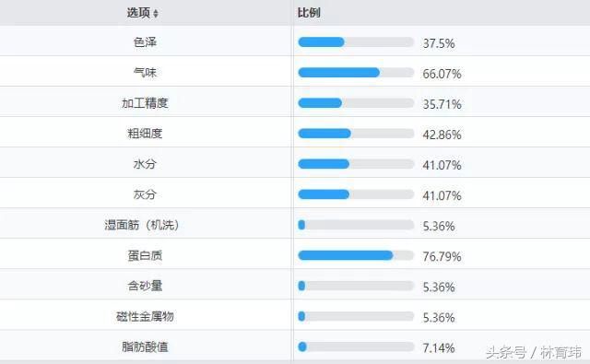Click the 磁性金属物 option label
Viewport: 590px width, 364px height.
point(145,317)
